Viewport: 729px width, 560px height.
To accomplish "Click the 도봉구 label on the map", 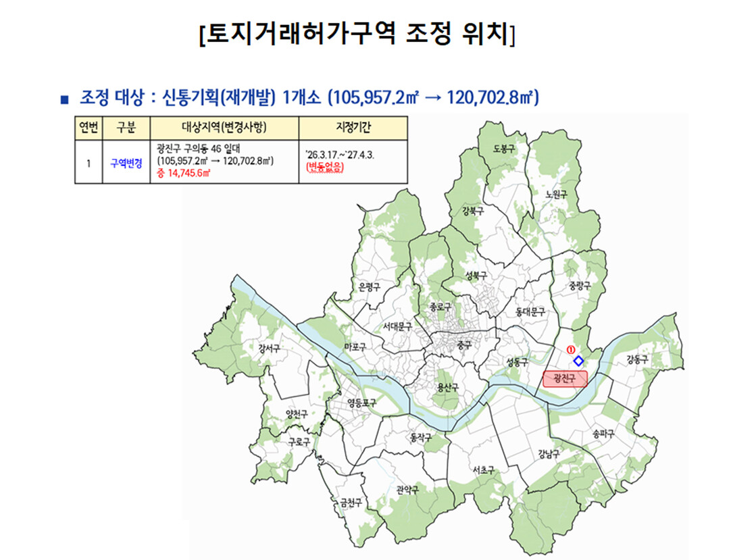I will pos(504,149).
